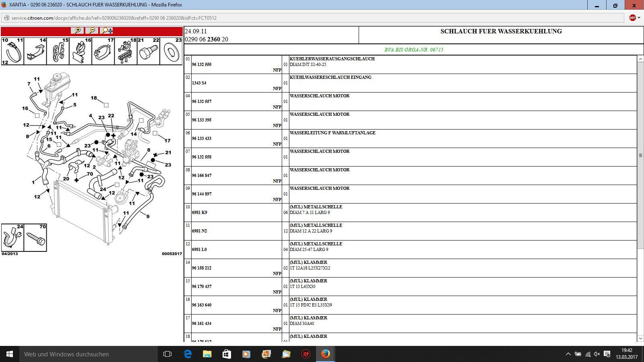Click part number 96 132 550
The height and width of the screenshot is (362, 644).
tap(201, 64)
